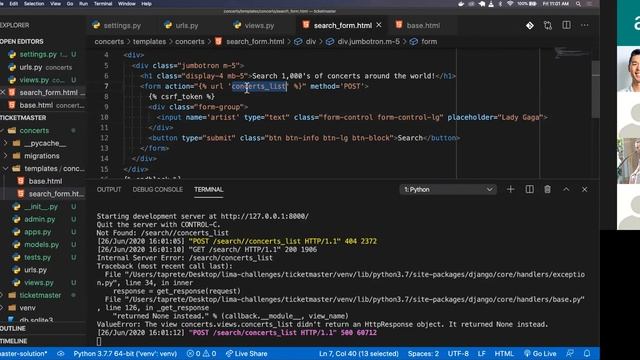Expand the venv folder
Image resolution: width=640 pixels, height=360 pixels.
coord(27,308)
